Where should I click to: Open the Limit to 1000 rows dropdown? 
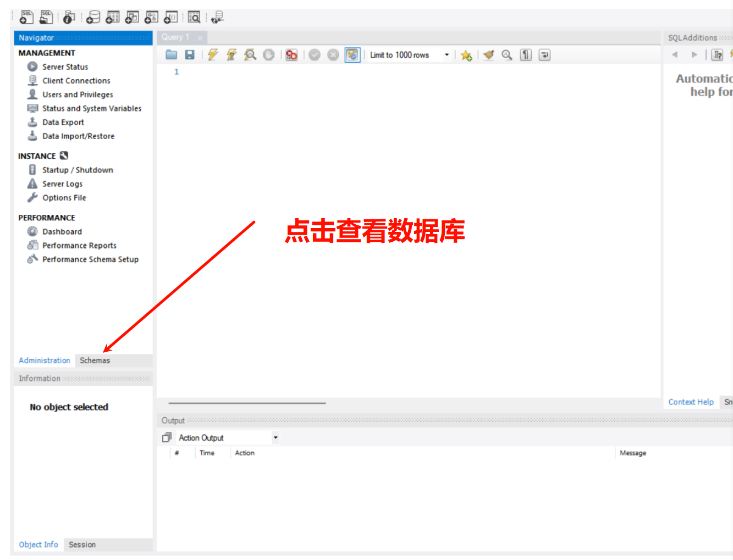[447, 55]
